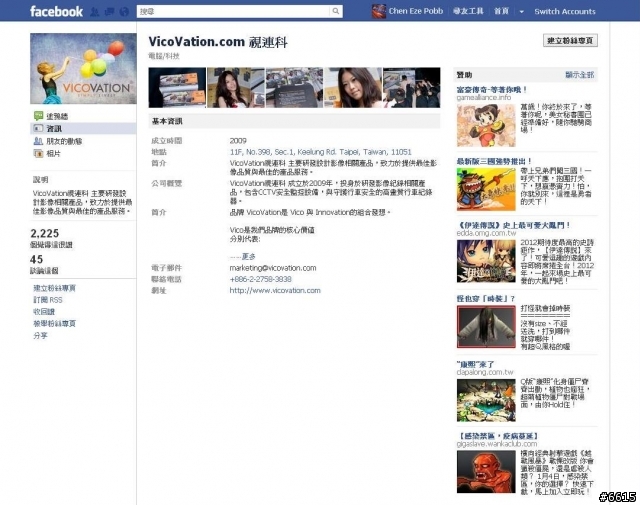Expand the more link in description
Image resolution: width=640 pixels, height=505 pixels.
tap(249, 256)
